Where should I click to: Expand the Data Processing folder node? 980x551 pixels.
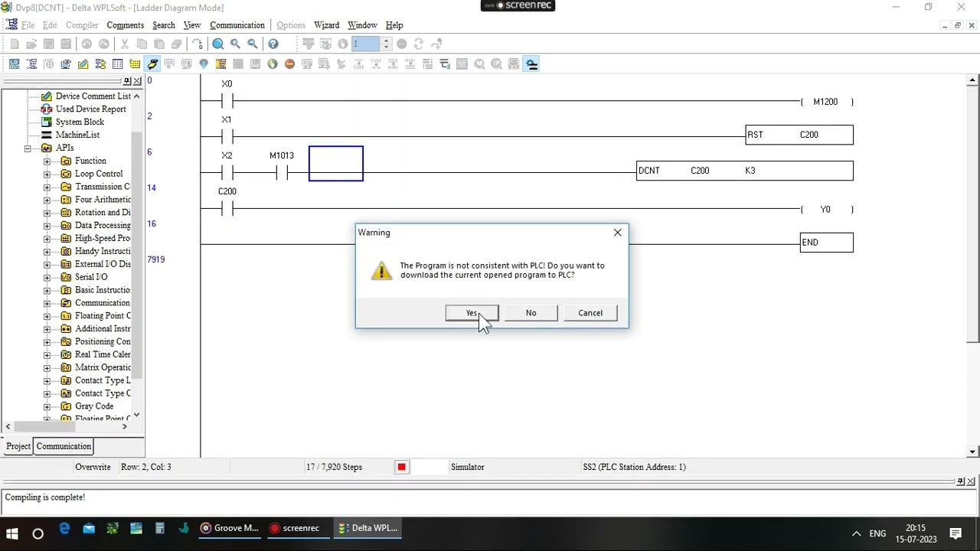pos(47,226)
